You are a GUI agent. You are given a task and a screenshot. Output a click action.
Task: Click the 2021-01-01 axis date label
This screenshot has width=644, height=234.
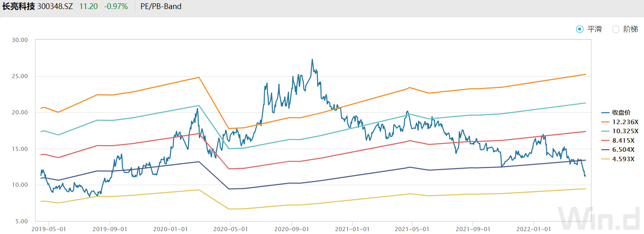pyautogui.click(x=352, y=228)
